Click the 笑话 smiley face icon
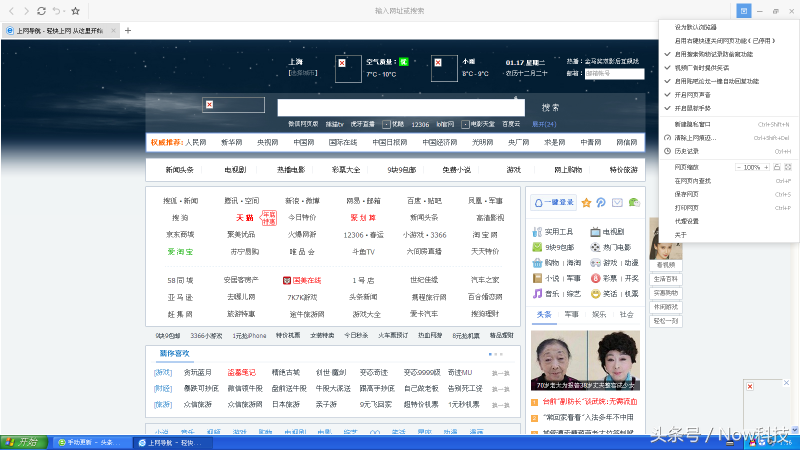800x450 pixels. [x=595, y=293]
